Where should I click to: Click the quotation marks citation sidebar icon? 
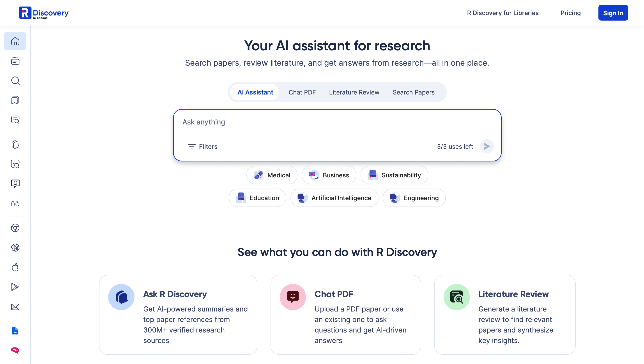tap(15, 203)
